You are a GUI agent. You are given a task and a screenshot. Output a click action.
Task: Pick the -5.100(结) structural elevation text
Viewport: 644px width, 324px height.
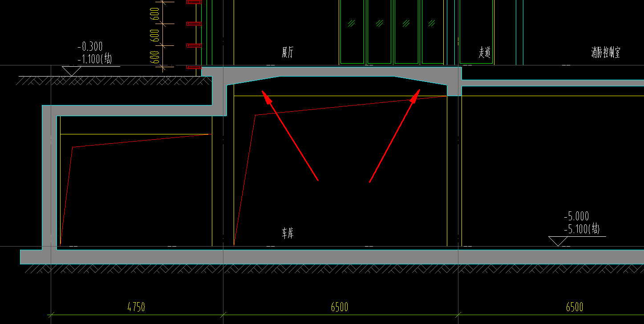[x=582, y=230]
